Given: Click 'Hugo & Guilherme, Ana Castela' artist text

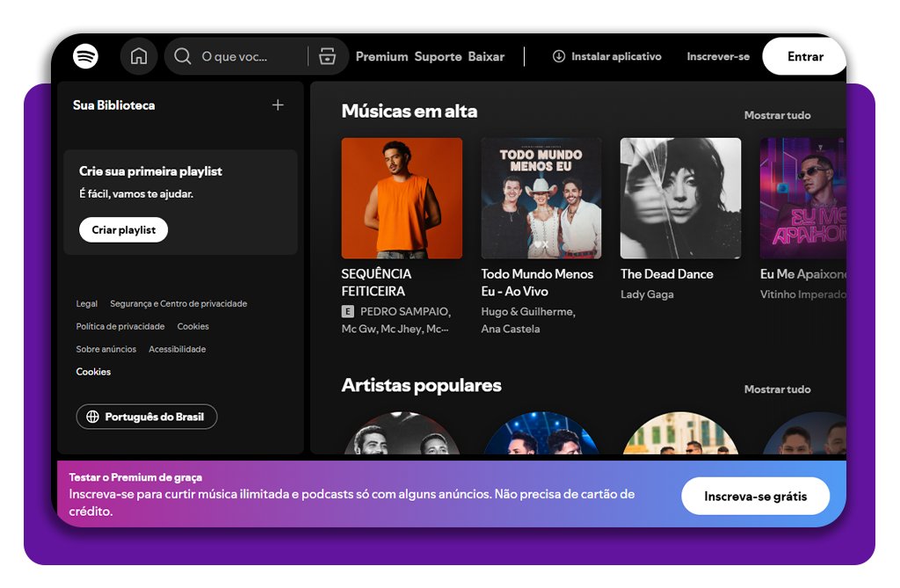Looking at the screenshot, I should point(528,321).
